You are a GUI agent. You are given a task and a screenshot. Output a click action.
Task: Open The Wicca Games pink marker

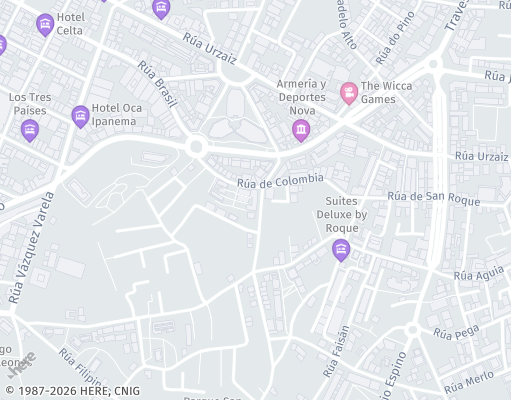pyautogui.click(x=349, y=93)
